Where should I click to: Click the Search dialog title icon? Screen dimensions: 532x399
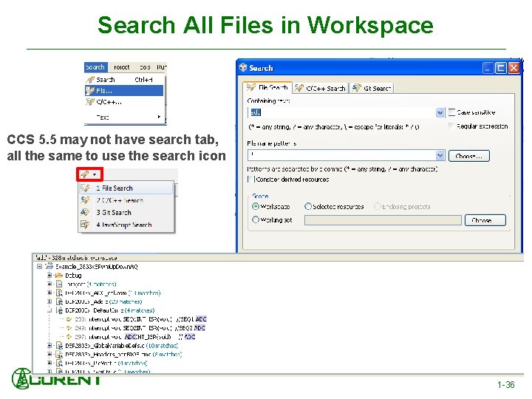pos(243,67)
